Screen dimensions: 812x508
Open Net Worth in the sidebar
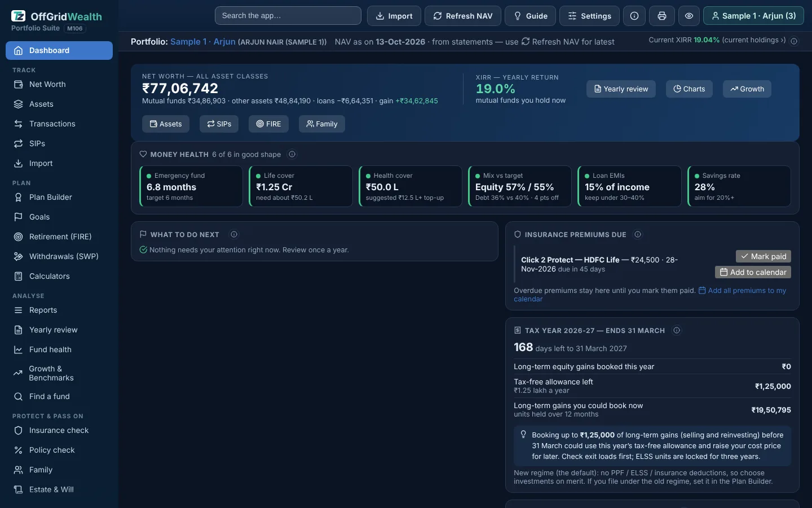[x=59, y=84]
